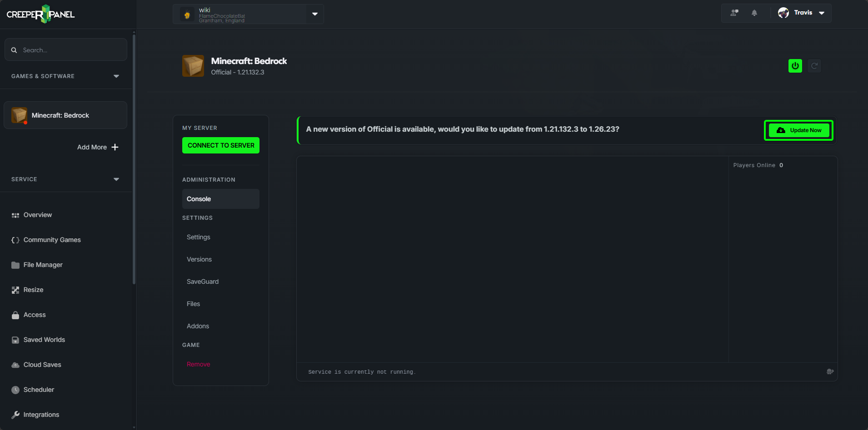Click 'Service is currently not running.' text

coord(362,372)
